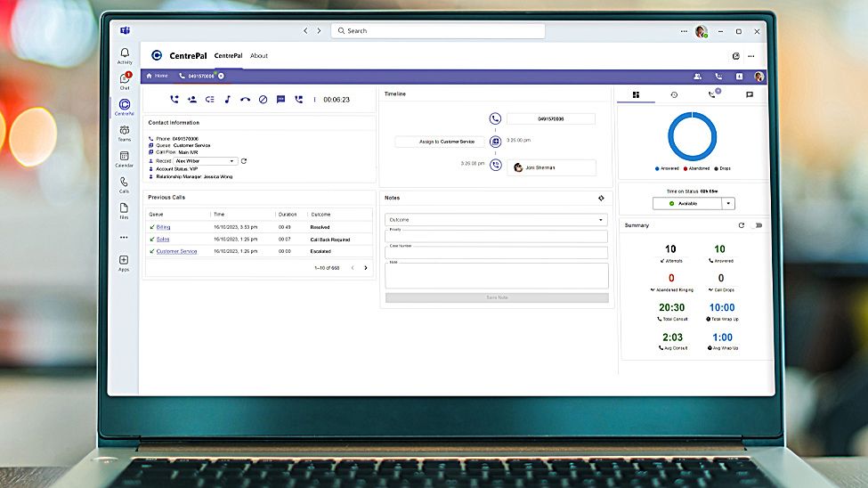This screenshot has width=868, height=488.
Task: Open the calls queue tab with badge
Action: click(713, 94)
